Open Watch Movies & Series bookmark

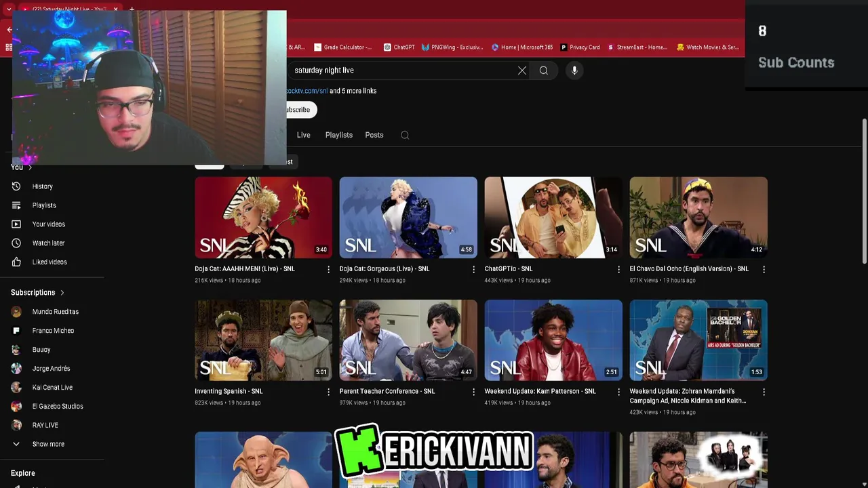click(x=708, y=47)
